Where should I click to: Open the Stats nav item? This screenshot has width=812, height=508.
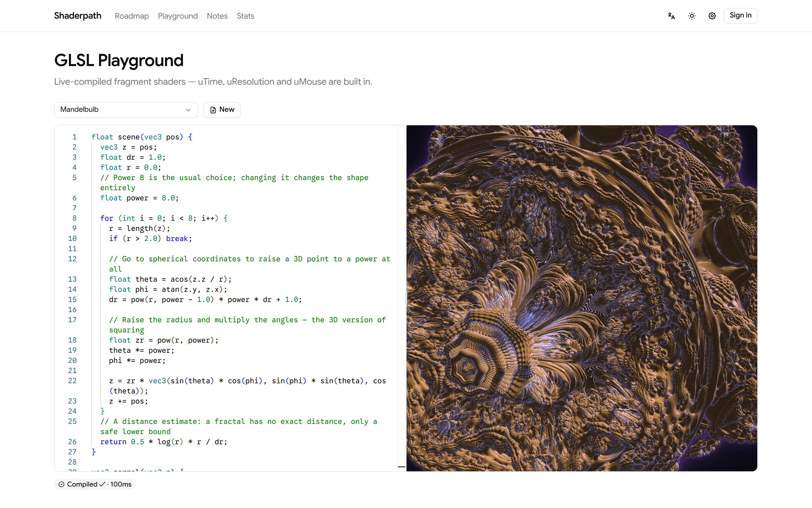(245, 16)
